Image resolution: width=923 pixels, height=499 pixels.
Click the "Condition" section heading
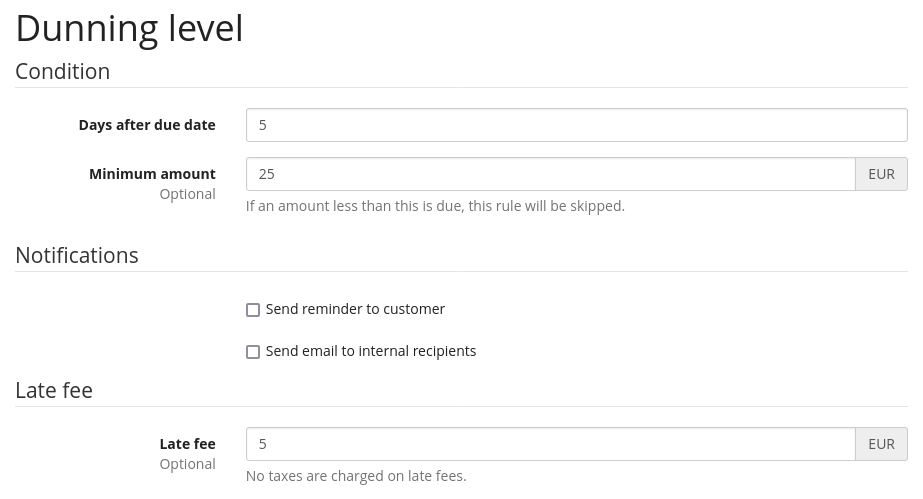(62, 72)
